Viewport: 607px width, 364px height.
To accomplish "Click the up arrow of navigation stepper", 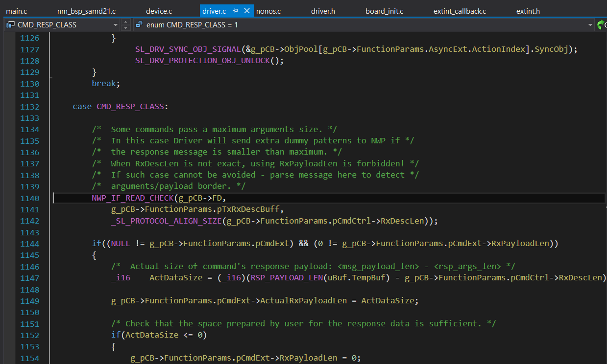I will (x=125, y=22).
